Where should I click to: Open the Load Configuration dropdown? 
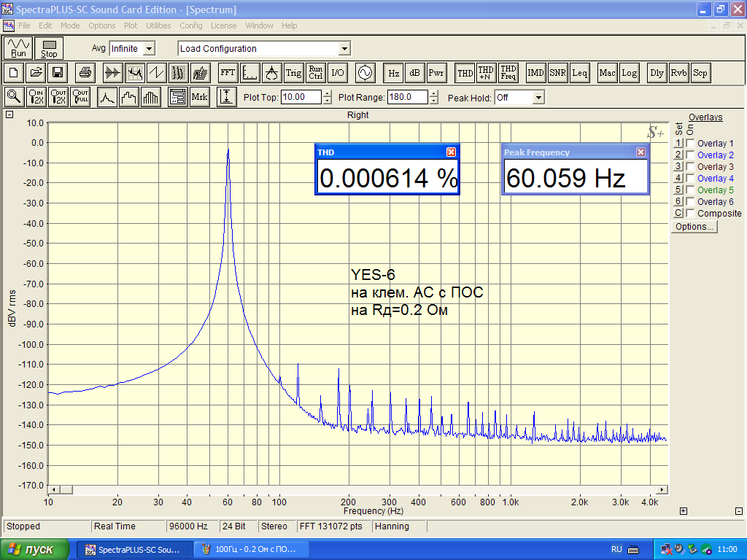344,49
